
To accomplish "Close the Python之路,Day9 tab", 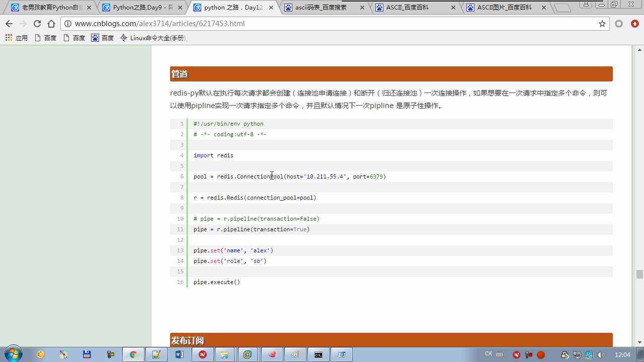I will click(x=180, y=8).
